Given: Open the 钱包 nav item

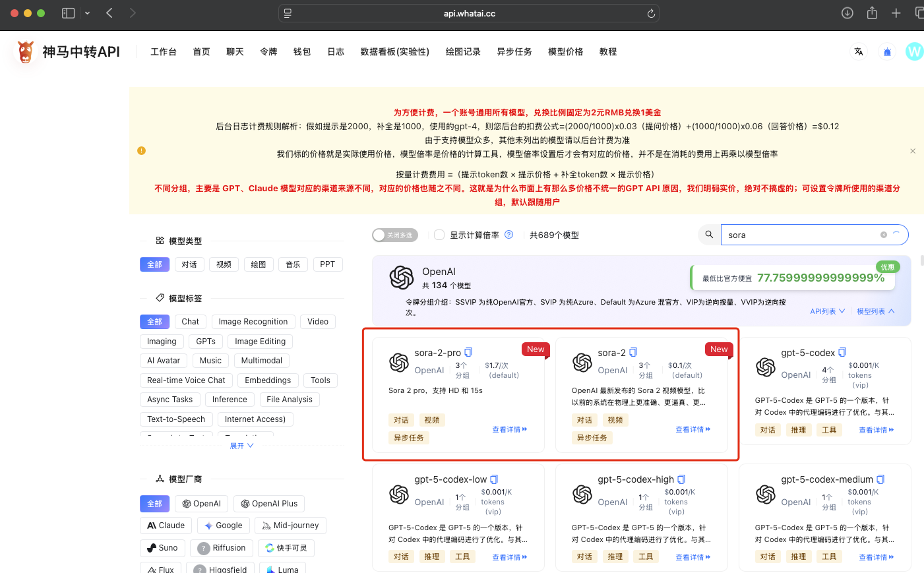Looking at the screenshot, I should [x=302, y=51].
